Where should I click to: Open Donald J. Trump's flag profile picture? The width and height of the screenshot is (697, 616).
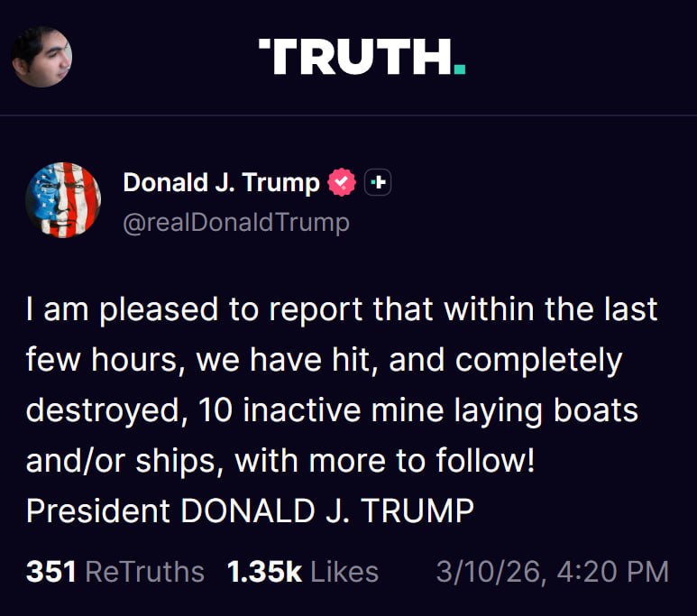coord(63,199)
